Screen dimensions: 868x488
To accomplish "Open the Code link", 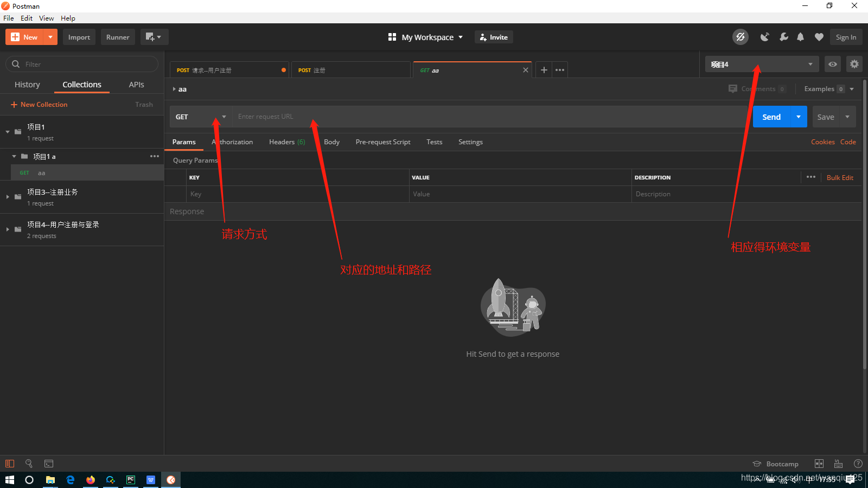I will pos(848,142).
